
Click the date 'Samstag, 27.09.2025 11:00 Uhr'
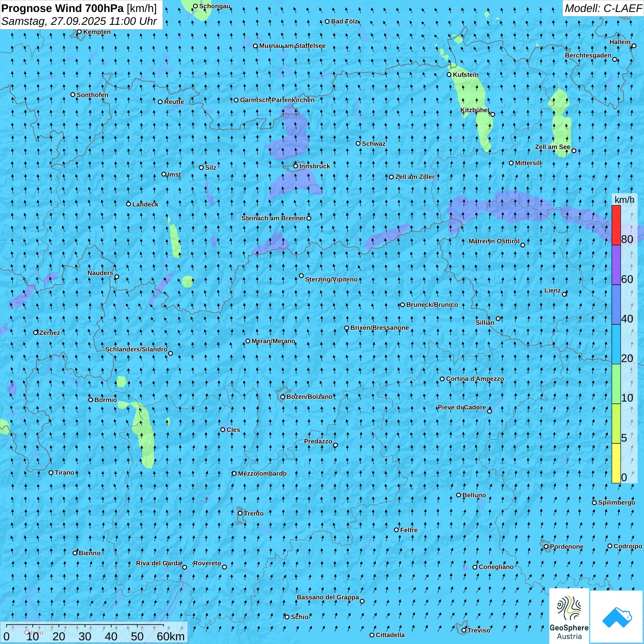click(x=79, y=21)
